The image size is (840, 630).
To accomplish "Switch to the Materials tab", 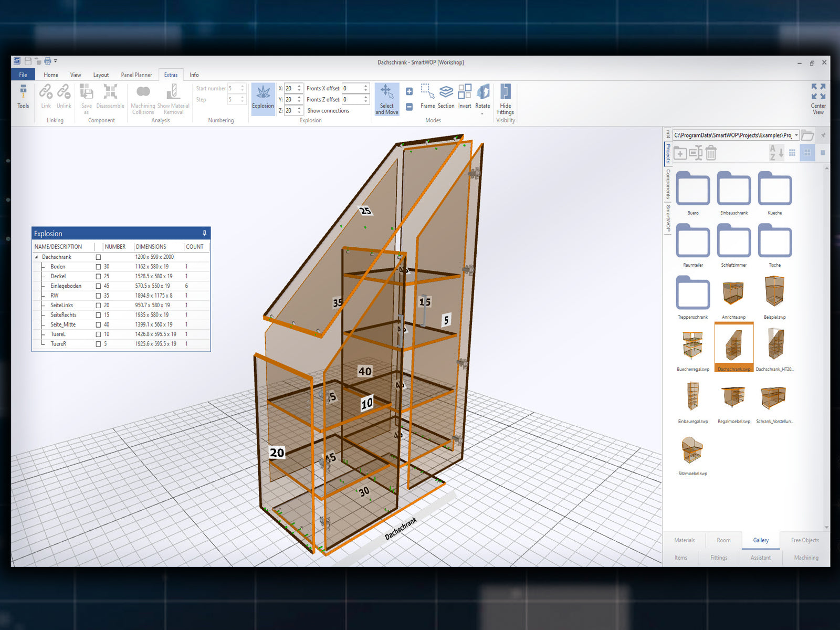I will coord(684,540).
